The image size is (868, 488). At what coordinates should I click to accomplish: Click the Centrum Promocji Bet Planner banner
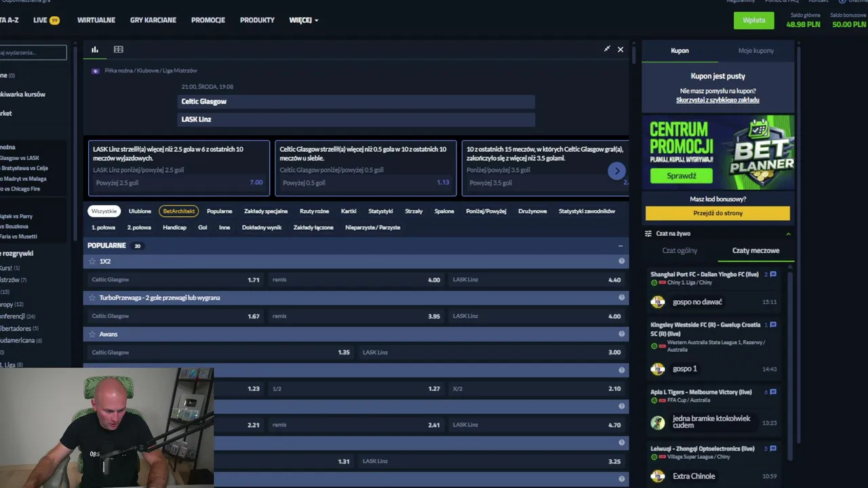(717, 152)
